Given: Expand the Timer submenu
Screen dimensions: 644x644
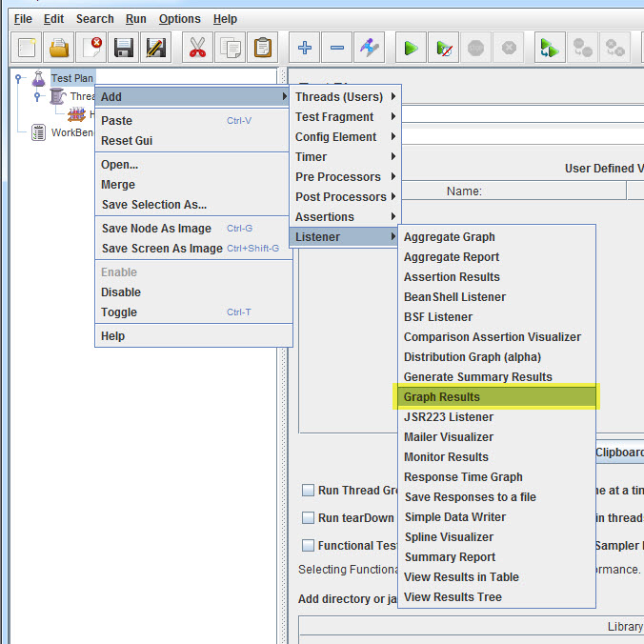Looking at the screenshot, I should pos(345,156).
